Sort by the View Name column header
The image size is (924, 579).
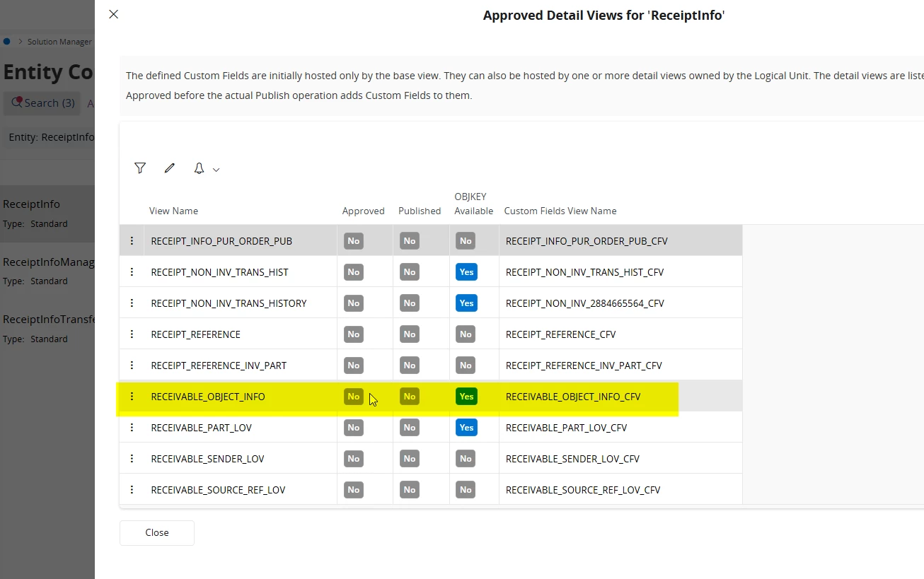173,211
